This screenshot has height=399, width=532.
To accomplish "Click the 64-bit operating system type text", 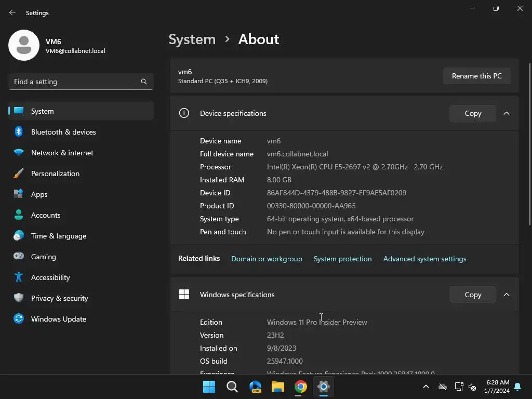I will pyautogui.click(x=340, y=219).
